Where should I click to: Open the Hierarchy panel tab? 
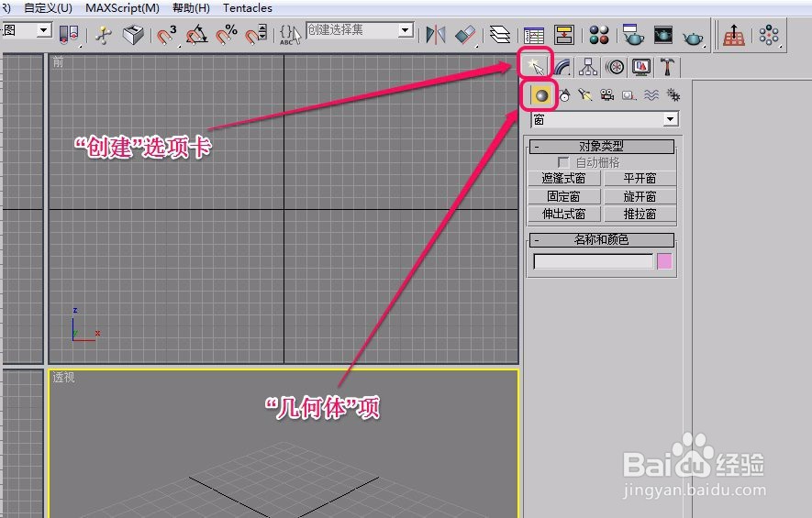tap(588, 67)
